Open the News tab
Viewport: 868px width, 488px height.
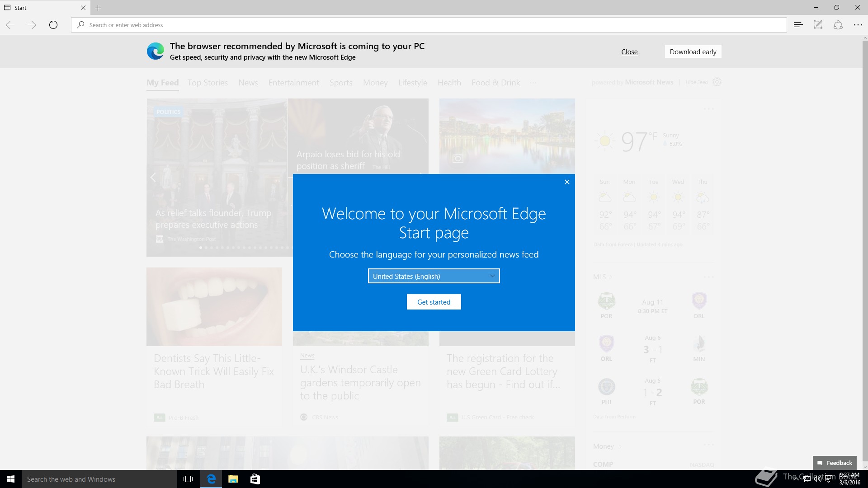pyautogui.click(x=248, y=83)
